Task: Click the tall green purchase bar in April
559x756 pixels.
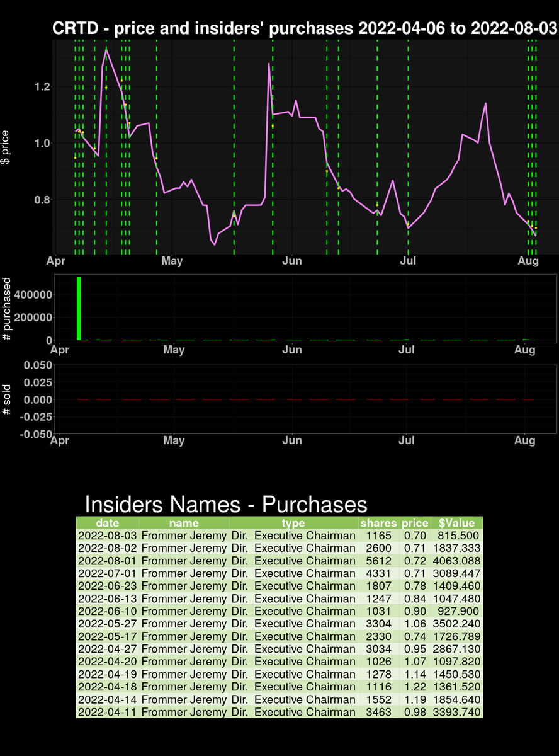Action: tap(79, 309)
